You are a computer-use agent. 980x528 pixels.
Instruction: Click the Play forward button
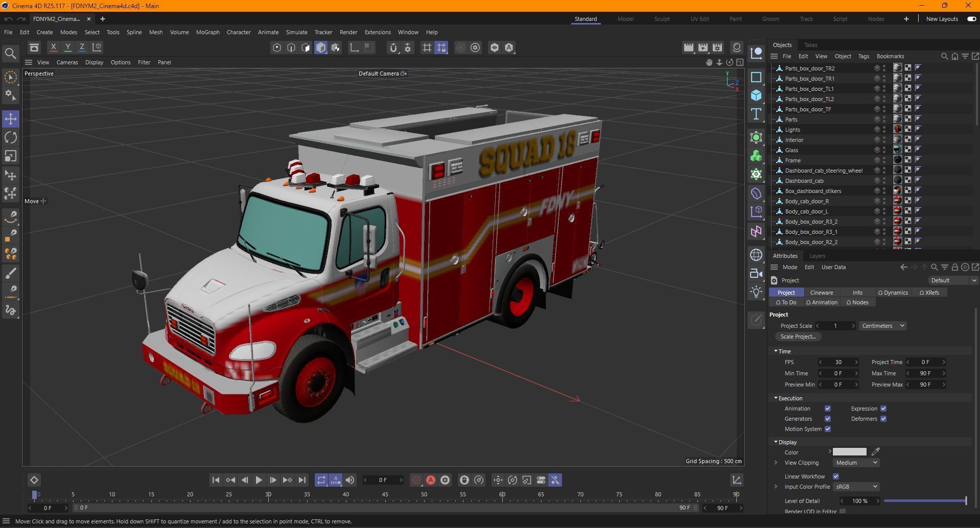point(259,480)
